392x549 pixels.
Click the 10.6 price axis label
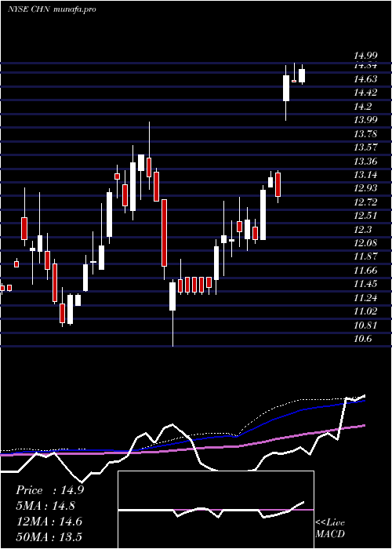point(363,339)
